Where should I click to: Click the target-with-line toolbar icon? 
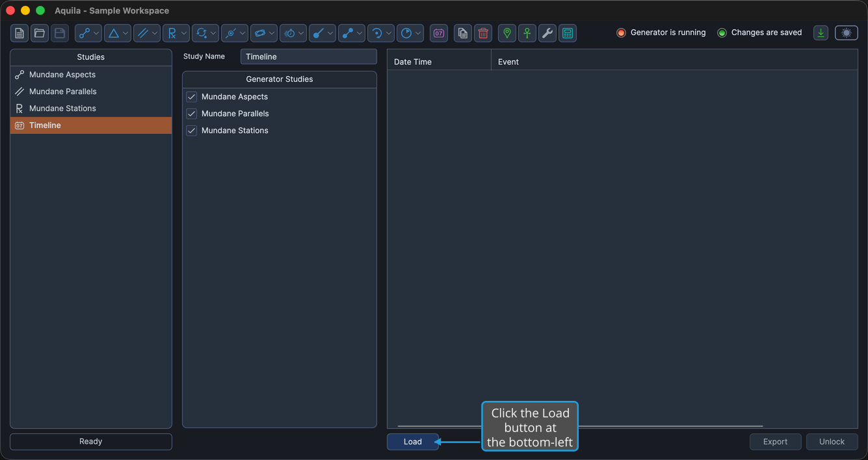230,33
